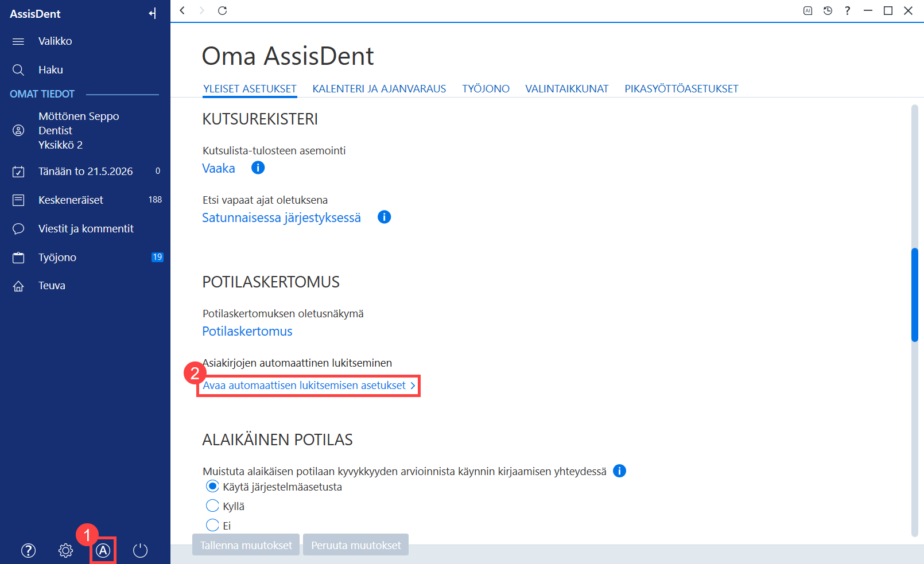Open the Potilaskertomus default view dropdown
The width and height of the screenshot is (924, 564).
click(x=247, y=331)
